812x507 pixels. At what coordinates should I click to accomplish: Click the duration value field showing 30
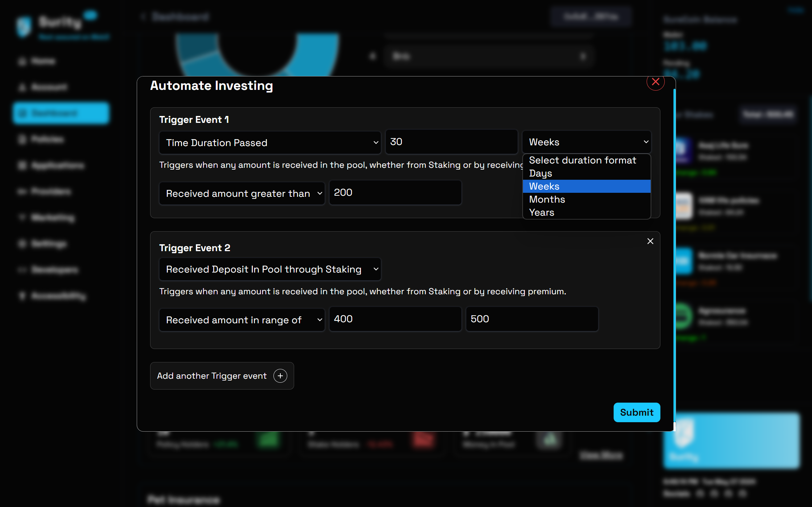coord(451,142)
